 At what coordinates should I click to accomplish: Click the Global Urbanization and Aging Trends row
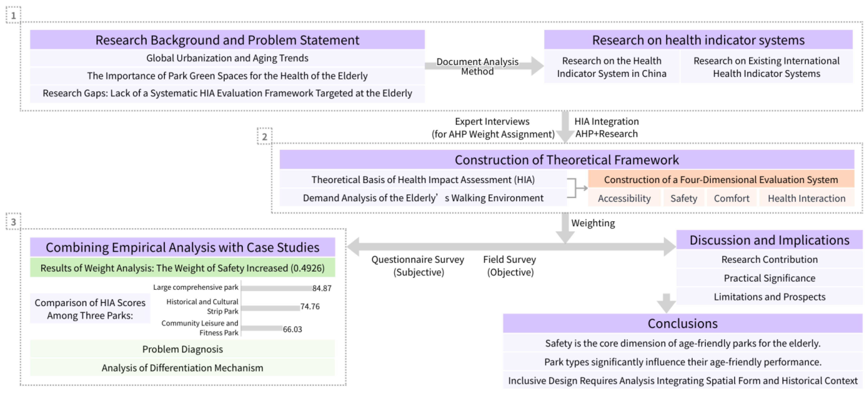click(227, 58)
